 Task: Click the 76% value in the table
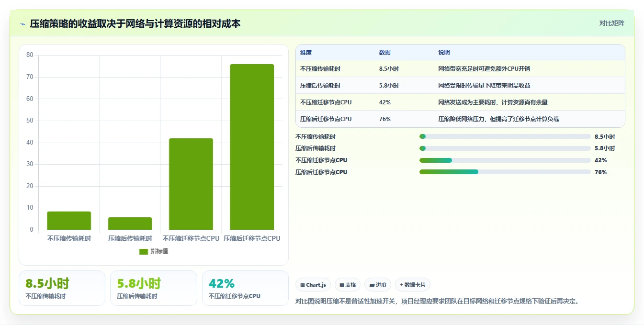[x=384, y=119]
